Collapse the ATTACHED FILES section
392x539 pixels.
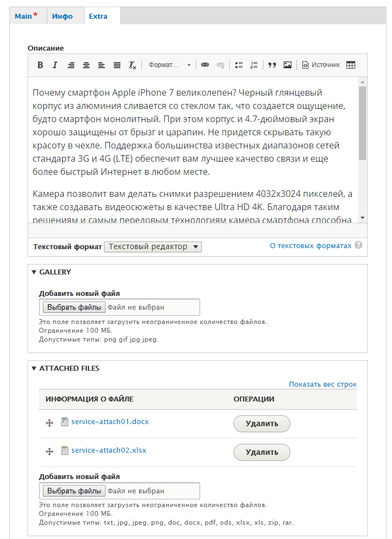click(65, 369)
